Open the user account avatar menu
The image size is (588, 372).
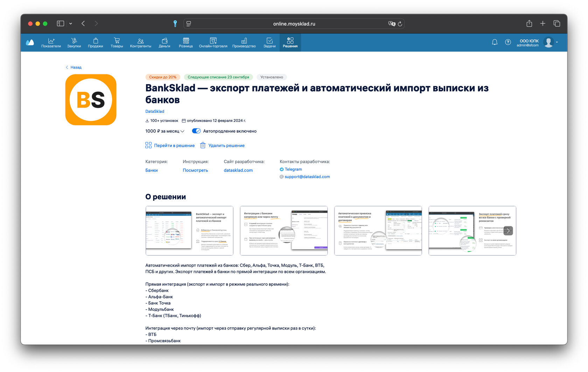click(550, 42)
